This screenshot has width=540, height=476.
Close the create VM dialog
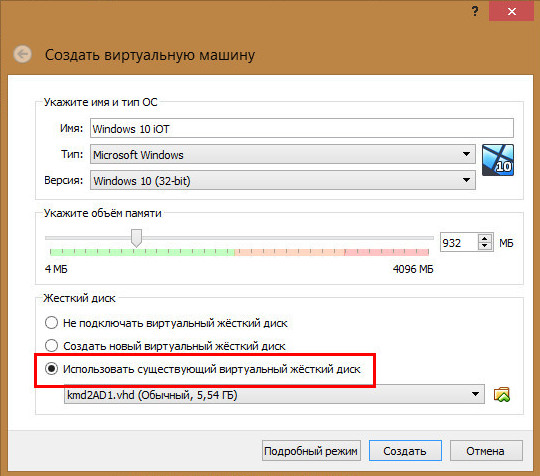511,11
